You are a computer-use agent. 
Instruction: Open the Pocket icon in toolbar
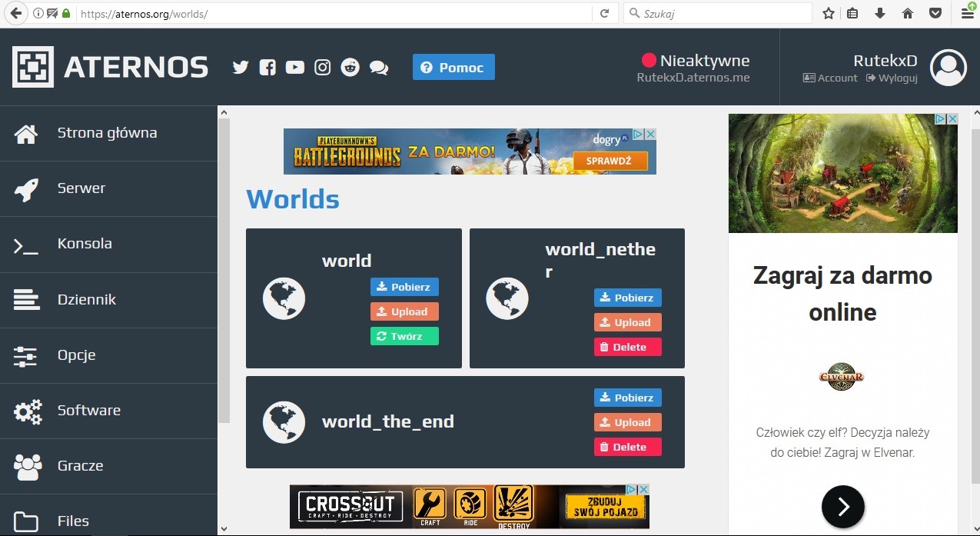click(x=935, y=13)
